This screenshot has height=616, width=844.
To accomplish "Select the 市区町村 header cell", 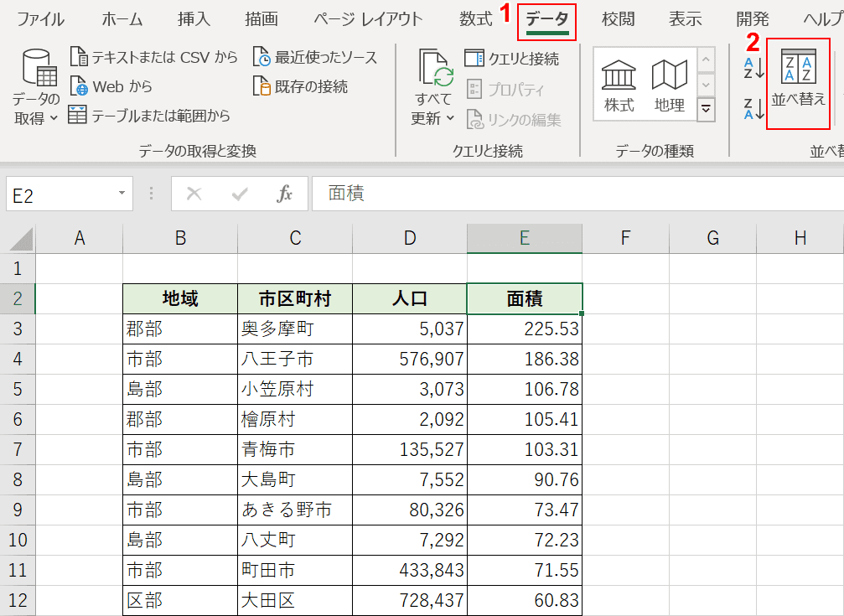I will point(295,299).
